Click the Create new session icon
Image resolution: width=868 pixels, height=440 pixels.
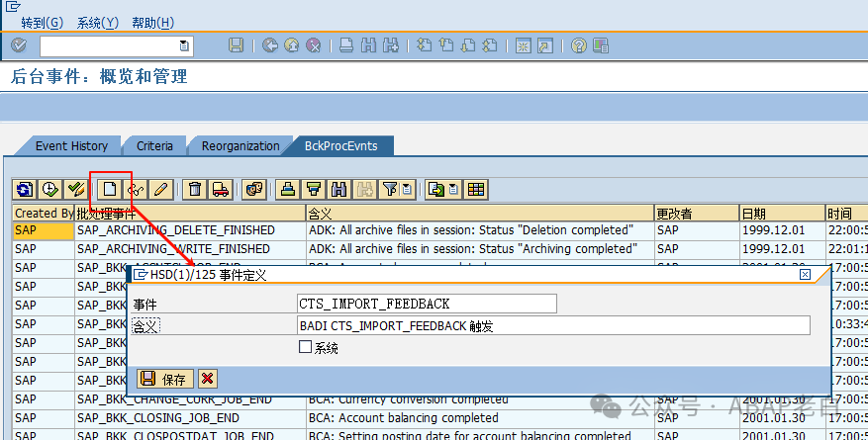pyautogui.click(x=524, y=45)
